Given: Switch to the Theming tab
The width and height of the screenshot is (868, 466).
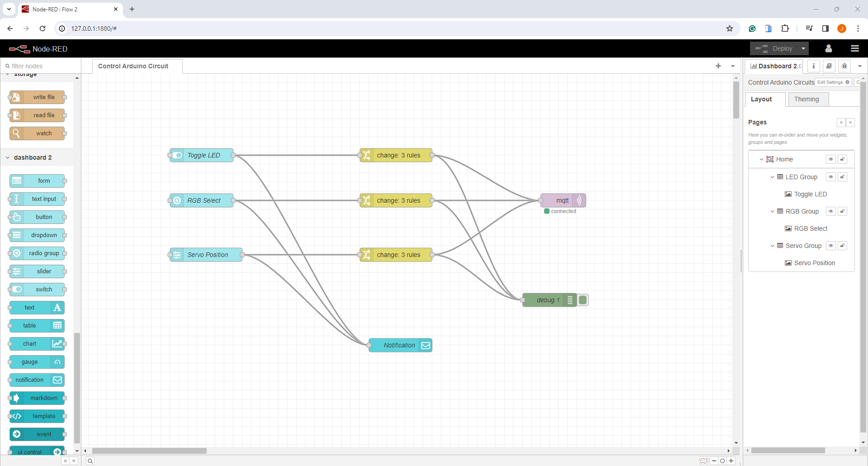Looking at the screenshot, I should tap(808, 99).
